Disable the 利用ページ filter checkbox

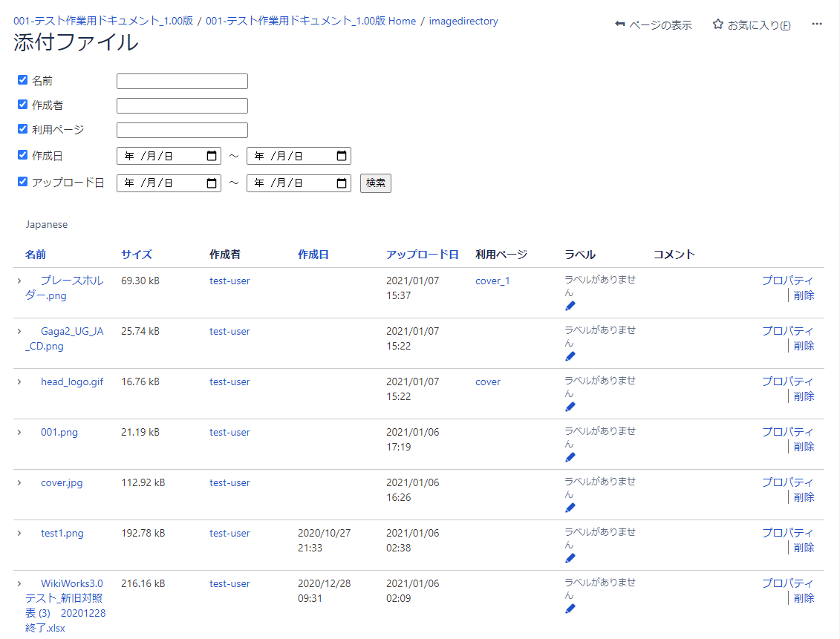23,129
